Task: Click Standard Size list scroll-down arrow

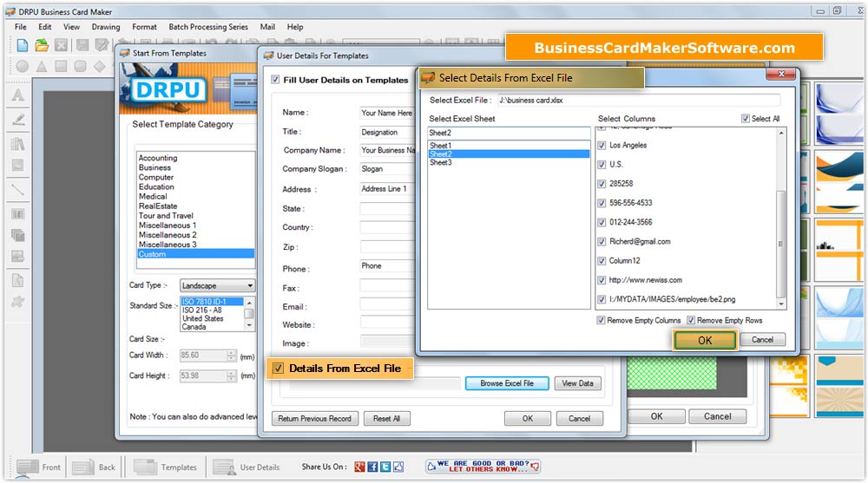Action: pyautogui.click(x=249, y=326)
